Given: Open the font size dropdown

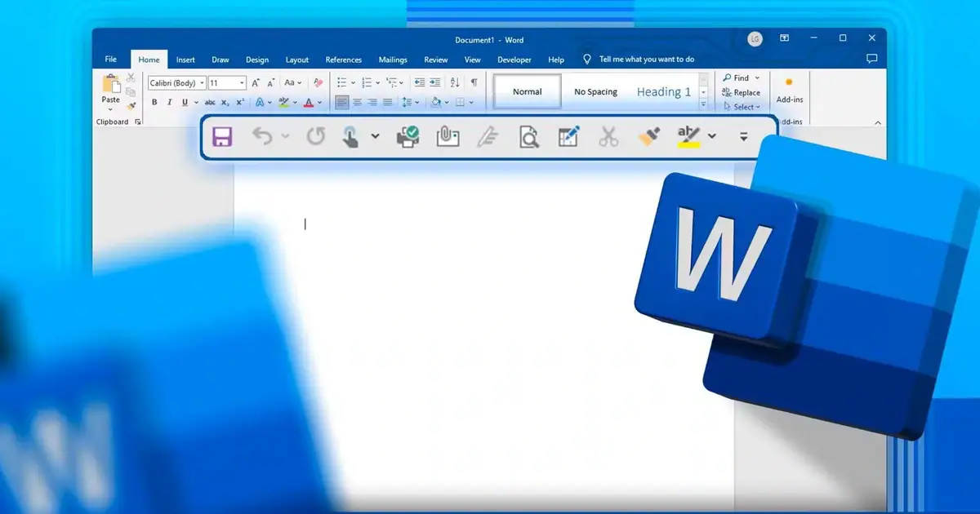Looking at the screenshot, I should (x=242, y=82).
